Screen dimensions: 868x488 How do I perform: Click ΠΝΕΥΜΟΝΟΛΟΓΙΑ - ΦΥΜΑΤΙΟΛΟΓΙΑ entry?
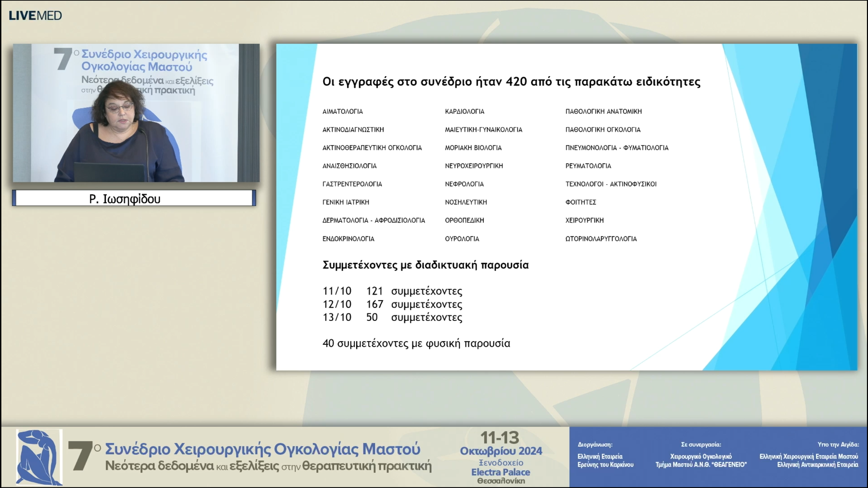coord(617,148)
